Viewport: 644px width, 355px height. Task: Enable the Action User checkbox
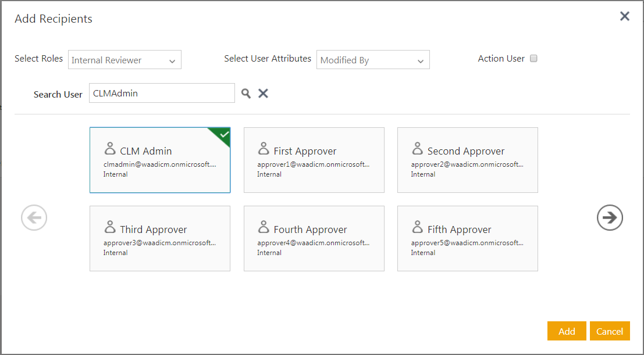tap(533, 59)
